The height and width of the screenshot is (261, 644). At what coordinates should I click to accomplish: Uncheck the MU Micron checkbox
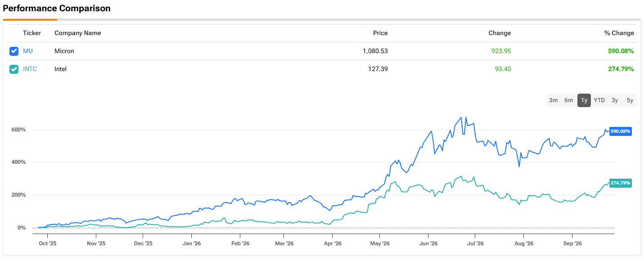14,51
